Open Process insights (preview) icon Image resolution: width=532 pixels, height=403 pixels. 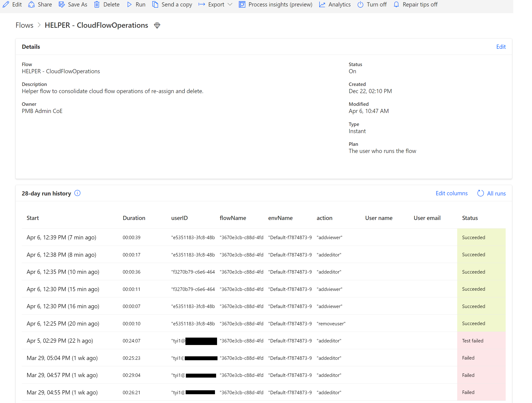click(x=242, y=4)
